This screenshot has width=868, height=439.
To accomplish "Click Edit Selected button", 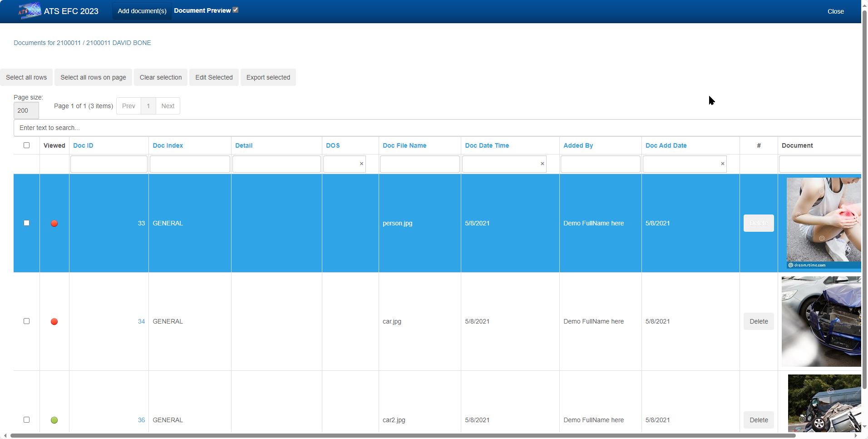I will pos(214,77).
